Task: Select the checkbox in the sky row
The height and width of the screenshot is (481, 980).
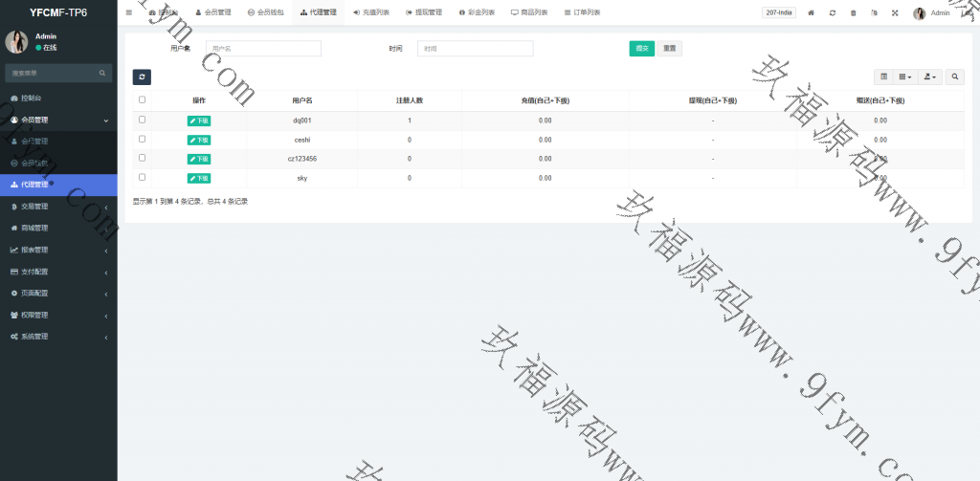Action: pos(143,177)
